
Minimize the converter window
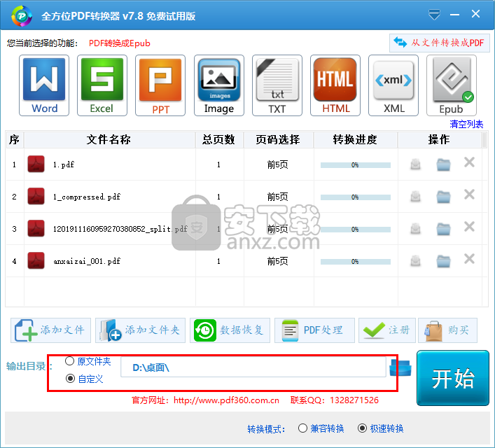pos(454,15)
